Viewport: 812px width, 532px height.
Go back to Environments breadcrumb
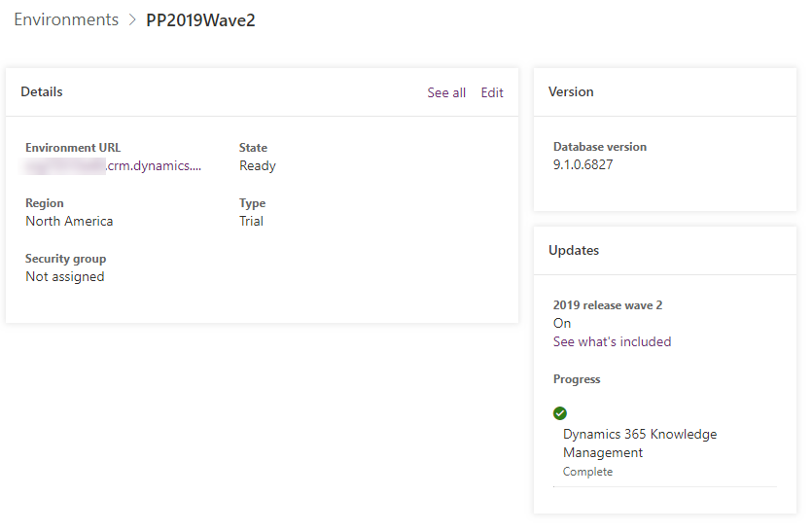coord(66,19)
